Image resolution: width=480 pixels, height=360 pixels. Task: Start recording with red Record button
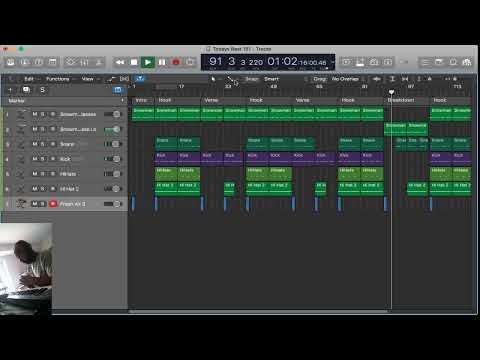click(176, 62)
